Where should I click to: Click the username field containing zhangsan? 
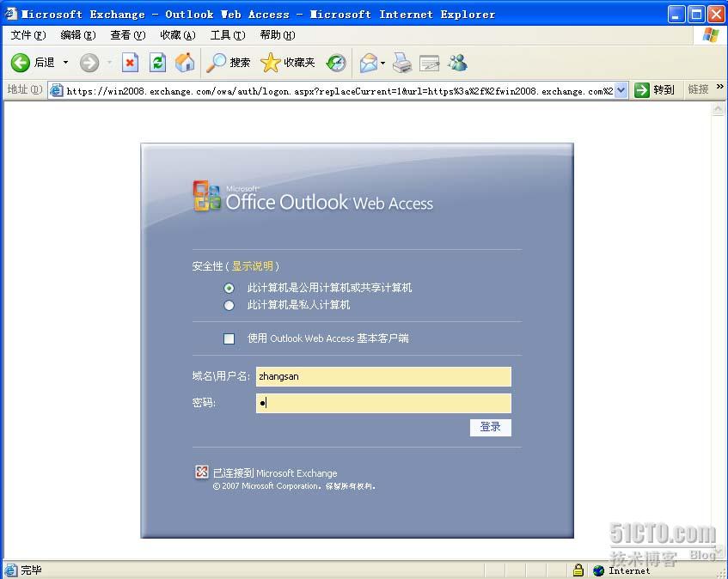click(383, 376)
